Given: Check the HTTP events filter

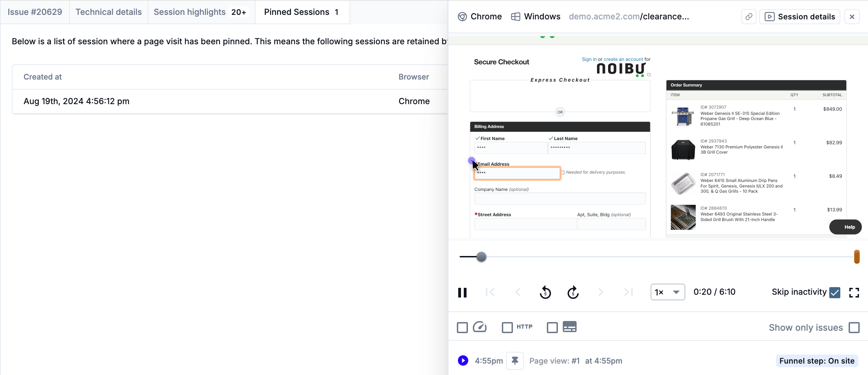Looking at the screenshot, I should click(507, 328).
